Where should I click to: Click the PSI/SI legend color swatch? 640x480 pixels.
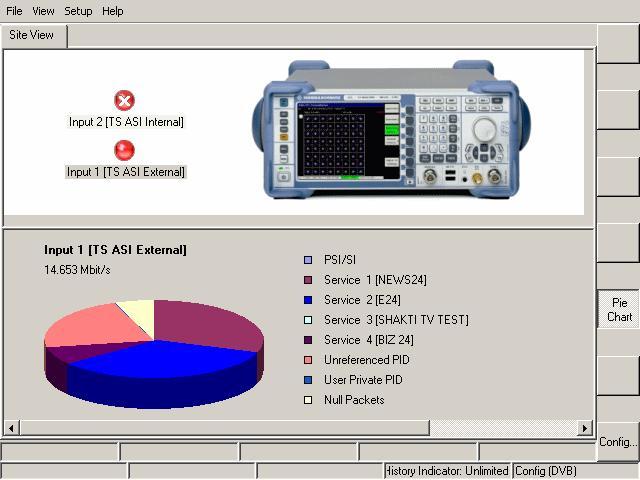click(x=308, y=260)
